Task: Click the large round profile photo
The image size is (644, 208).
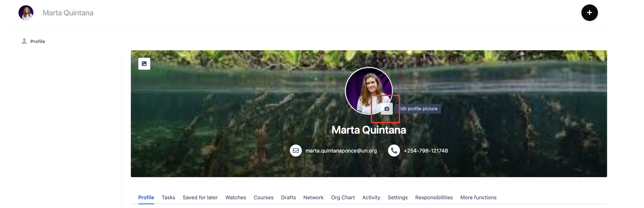Action: 369,91
